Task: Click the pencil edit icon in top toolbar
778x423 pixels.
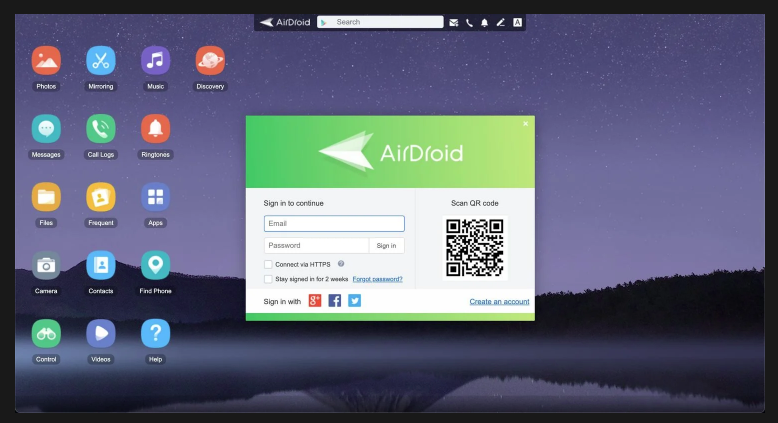Action: (x=501, y=22)
